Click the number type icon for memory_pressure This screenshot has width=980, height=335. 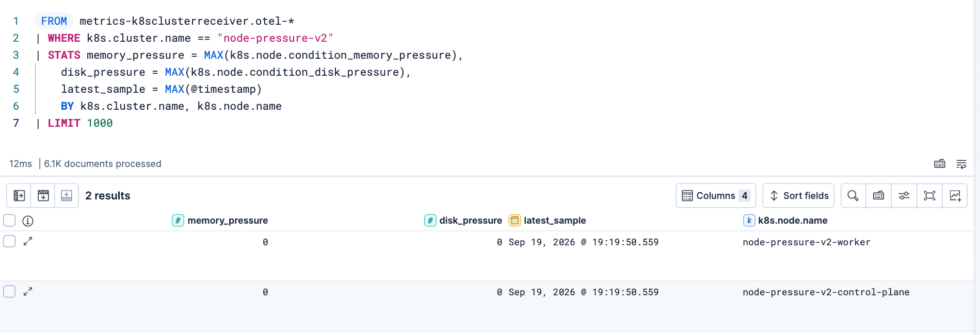178,221
